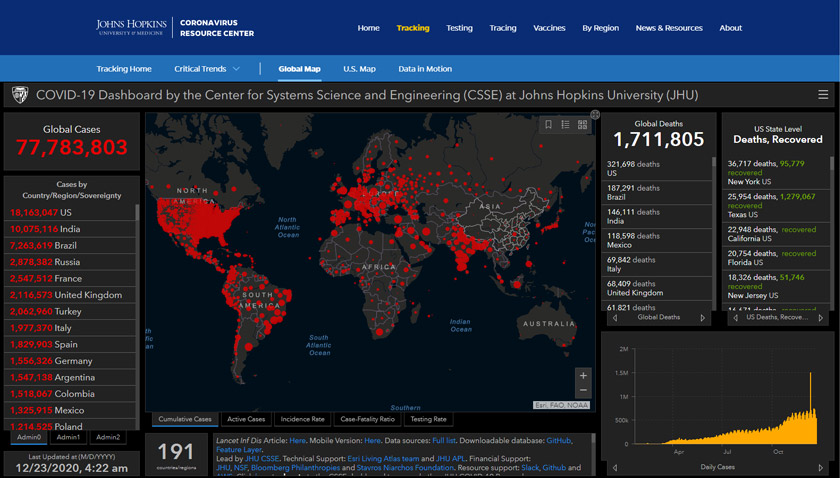Open the map bookmarks icon
The height and width of the screenshot is (478, 840).
[548, 125]
